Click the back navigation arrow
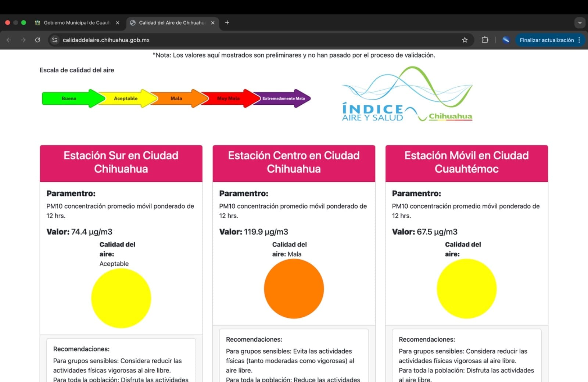This screenshot has height=382, width=588. (x=9, y=40)
